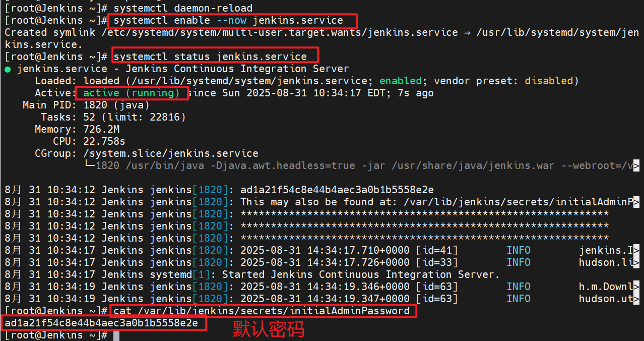Click the green status dot before jenkins.service

tap(8, 69)
